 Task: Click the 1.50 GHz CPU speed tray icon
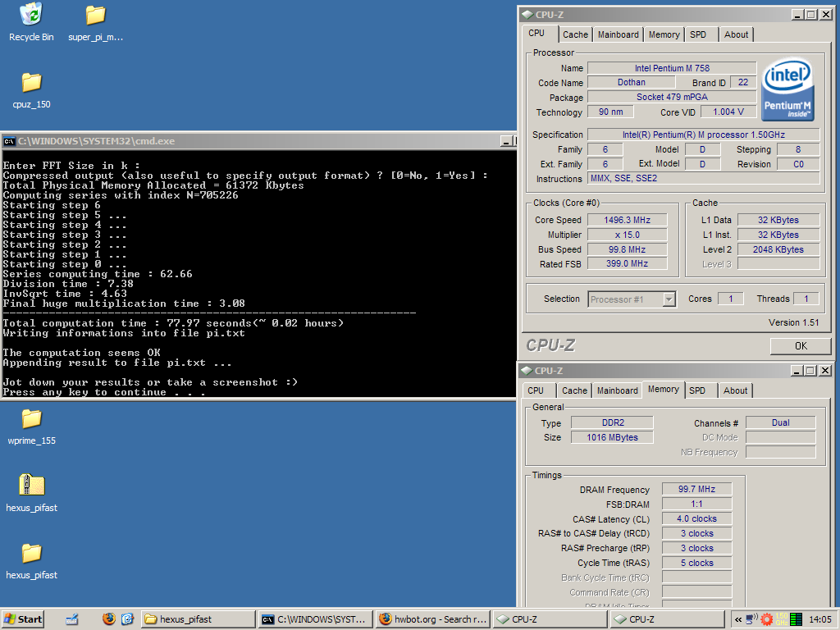click(x=782, y=619)
